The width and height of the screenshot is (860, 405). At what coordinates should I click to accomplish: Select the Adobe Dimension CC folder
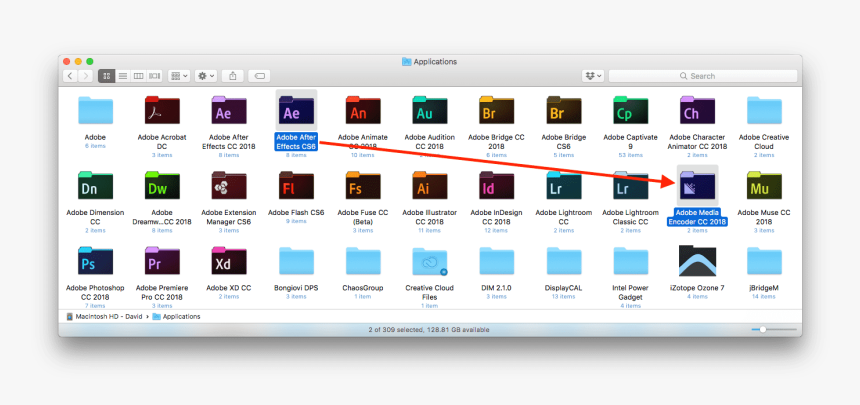coord(95,185)
